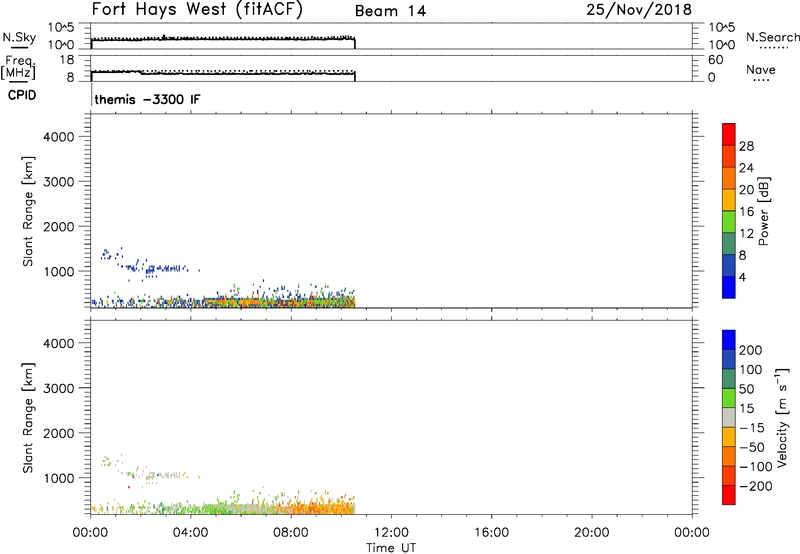
Task: Click the '200' tick label on Velocity colorbar
Action: 751,350
